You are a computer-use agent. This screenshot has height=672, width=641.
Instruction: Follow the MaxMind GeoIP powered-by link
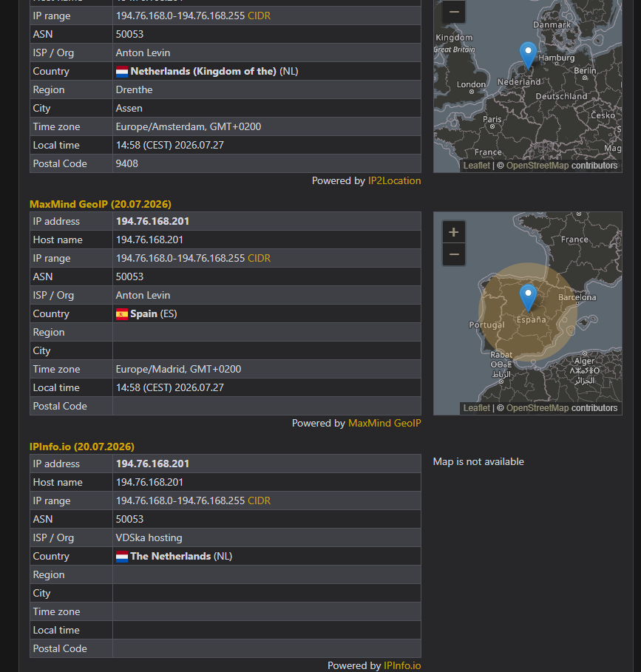[384, 424]
